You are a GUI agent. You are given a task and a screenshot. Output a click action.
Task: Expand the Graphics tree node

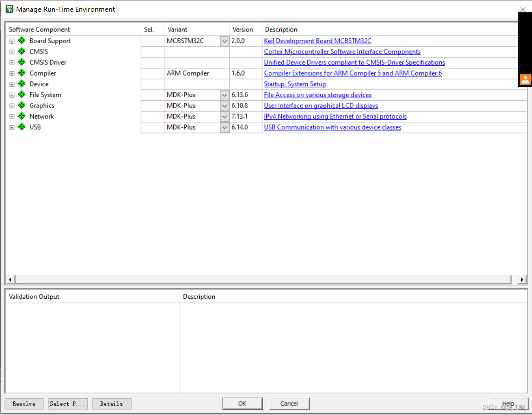click(12, 106)
